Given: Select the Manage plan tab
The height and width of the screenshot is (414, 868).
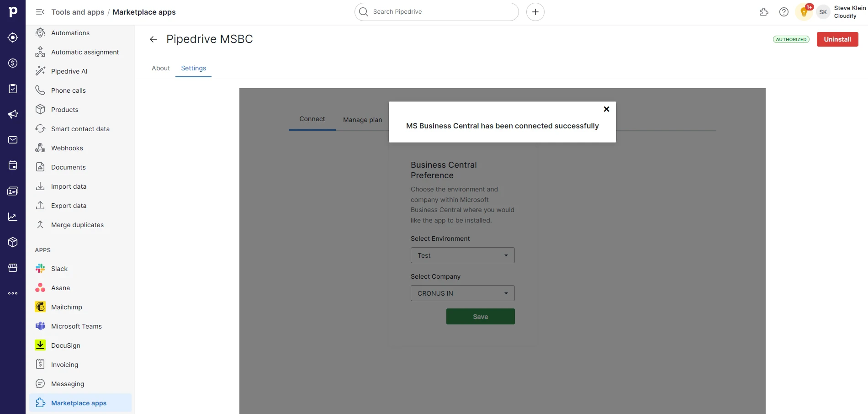Looking at the screenshot, I should [363, 120].
